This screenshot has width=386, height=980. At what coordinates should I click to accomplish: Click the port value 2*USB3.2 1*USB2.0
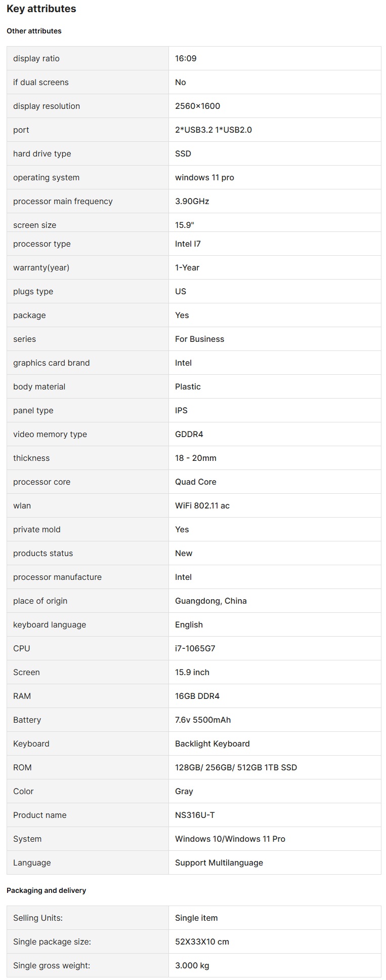(213, 130)
